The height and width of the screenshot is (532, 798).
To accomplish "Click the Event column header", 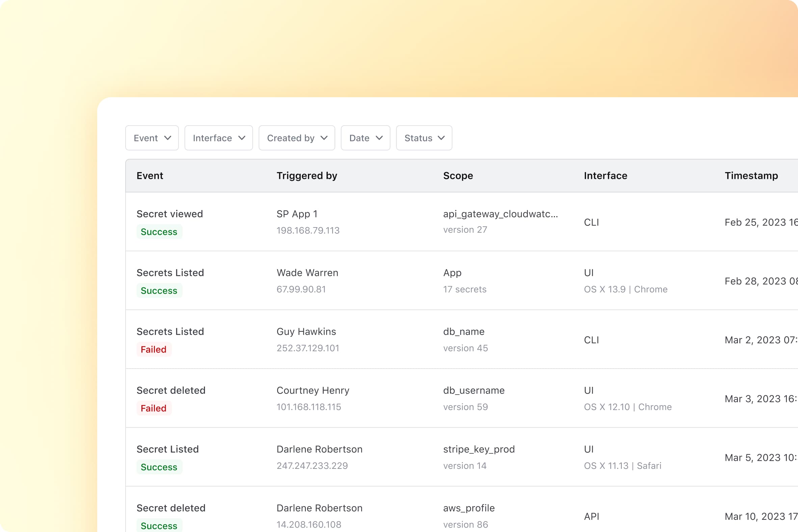I will (150, 176).
